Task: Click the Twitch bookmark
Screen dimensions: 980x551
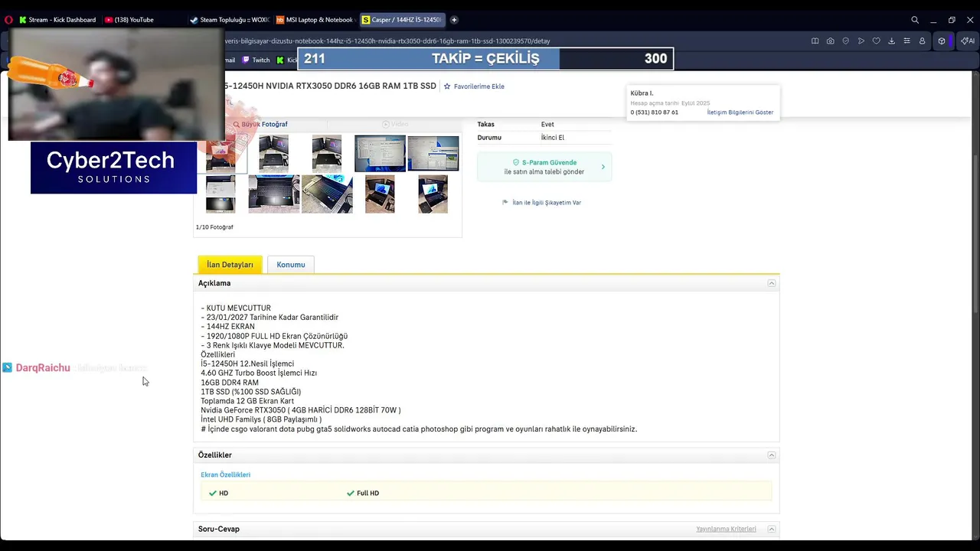Action: pyautogui.click(x=256, y=60)
